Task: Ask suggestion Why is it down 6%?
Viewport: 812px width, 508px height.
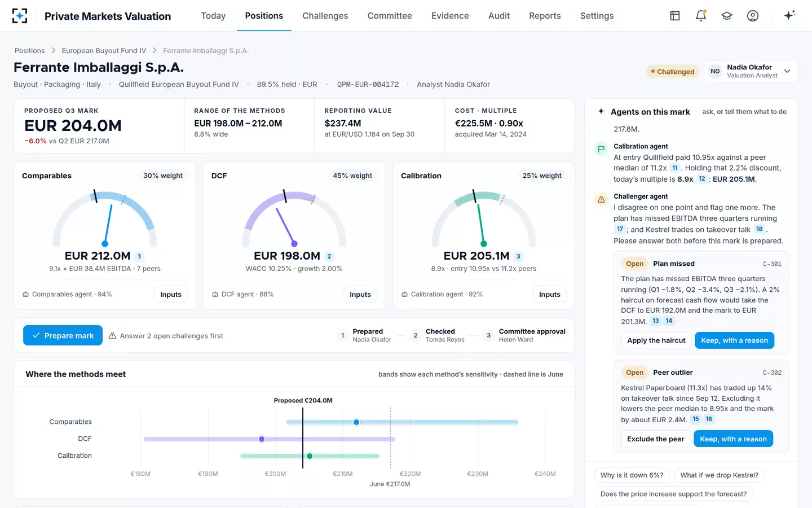Action: click(x=632, y=475)
